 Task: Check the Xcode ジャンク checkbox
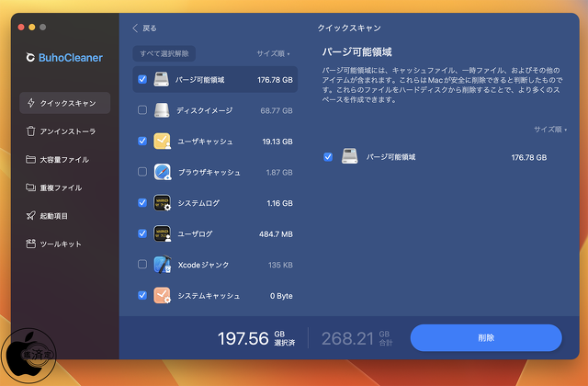[141, 265]
